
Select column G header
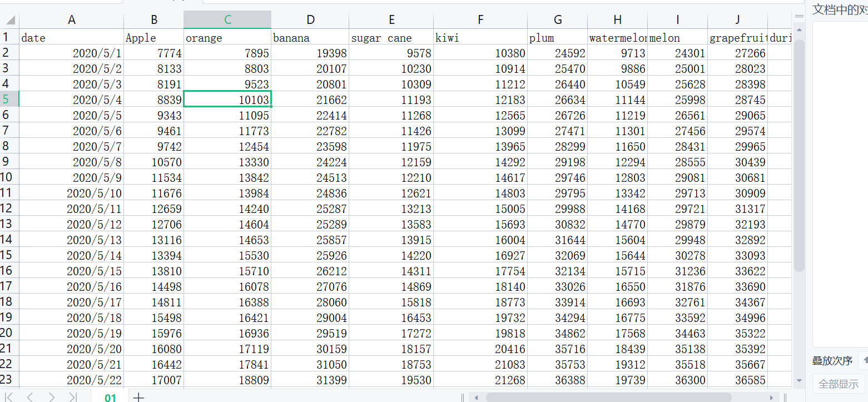click(x=558, y=20)
